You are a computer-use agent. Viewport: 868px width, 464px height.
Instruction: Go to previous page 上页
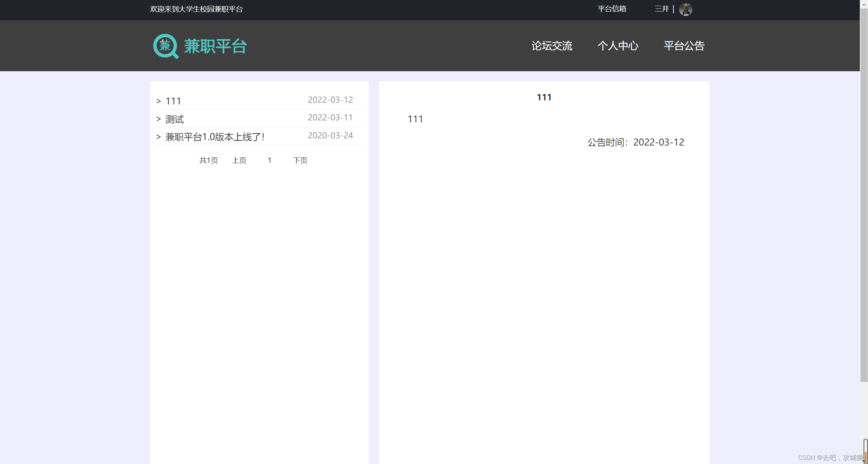pyautogui.click(x=239, y=160)
